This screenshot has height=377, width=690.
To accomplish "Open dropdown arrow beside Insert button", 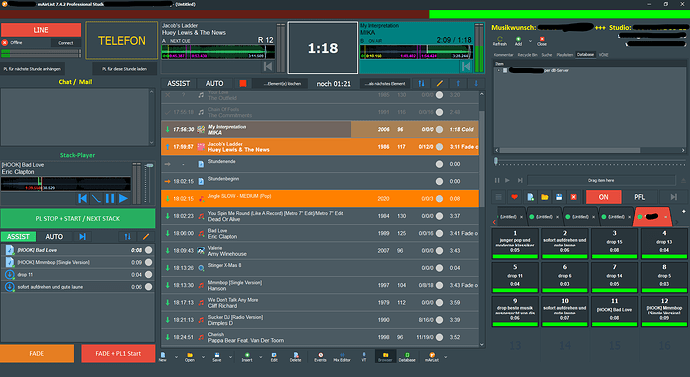I will pyautogui.click(x=261, y=357).
